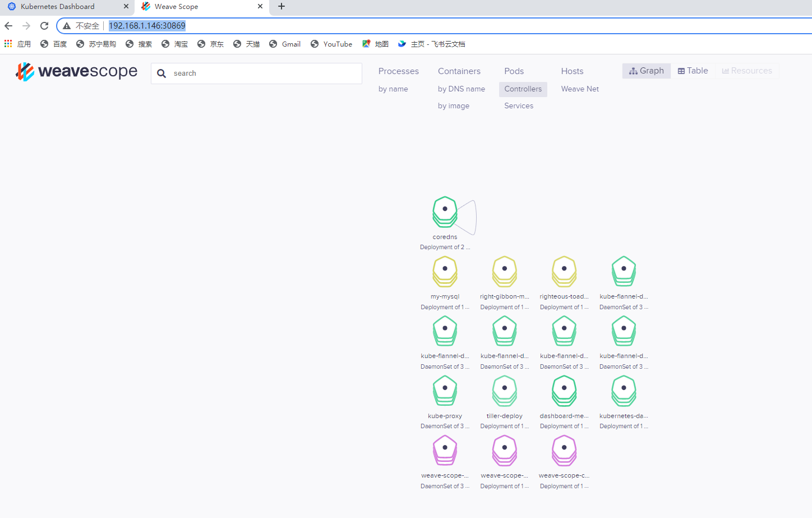Switch to Table view
Viewport: 812px width, 518px height.
point(693,71)
